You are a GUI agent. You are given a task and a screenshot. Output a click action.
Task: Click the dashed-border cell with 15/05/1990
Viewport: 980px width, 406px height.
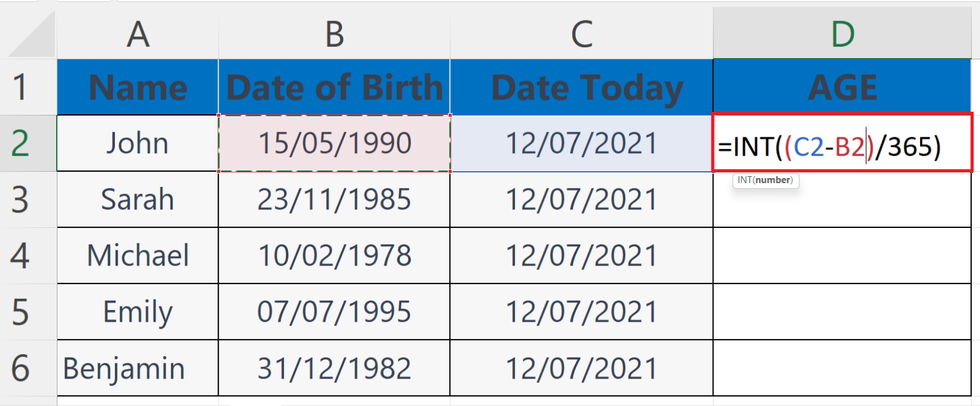pos(334,142)
